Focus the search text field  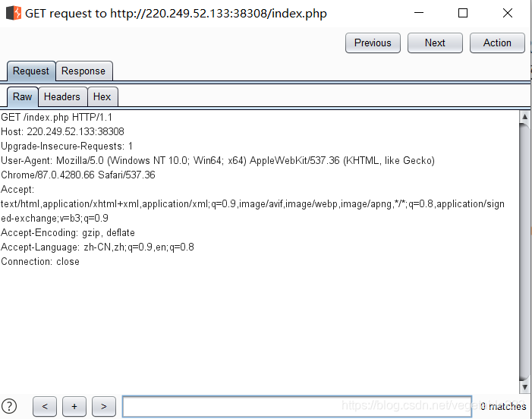click(297, 406)
